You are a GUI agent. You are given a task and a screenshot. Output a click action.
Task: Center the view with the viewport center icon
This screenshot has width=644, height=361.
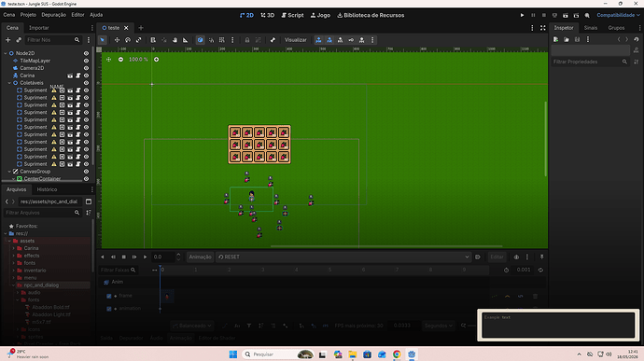tap(109, 59)
